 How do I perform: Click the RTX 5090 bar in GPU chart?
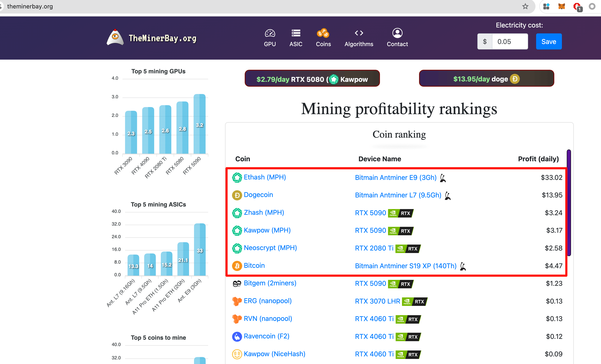tap(199, 124)
